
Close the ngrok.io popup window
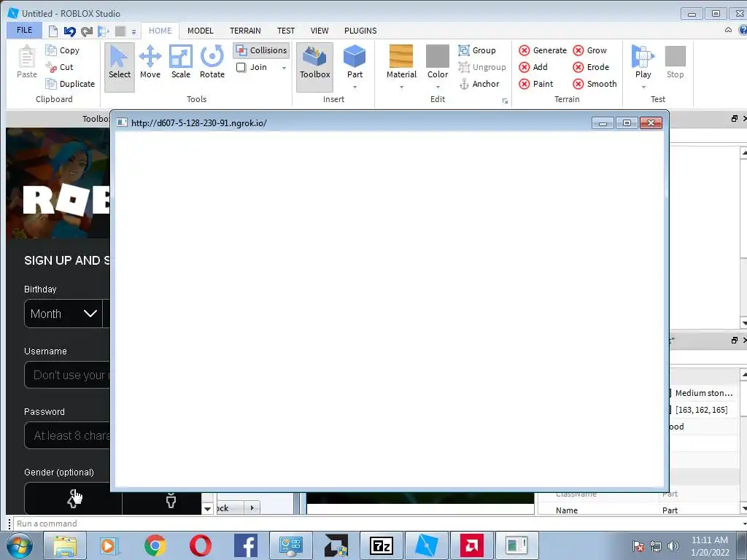(x=651, y=122)
